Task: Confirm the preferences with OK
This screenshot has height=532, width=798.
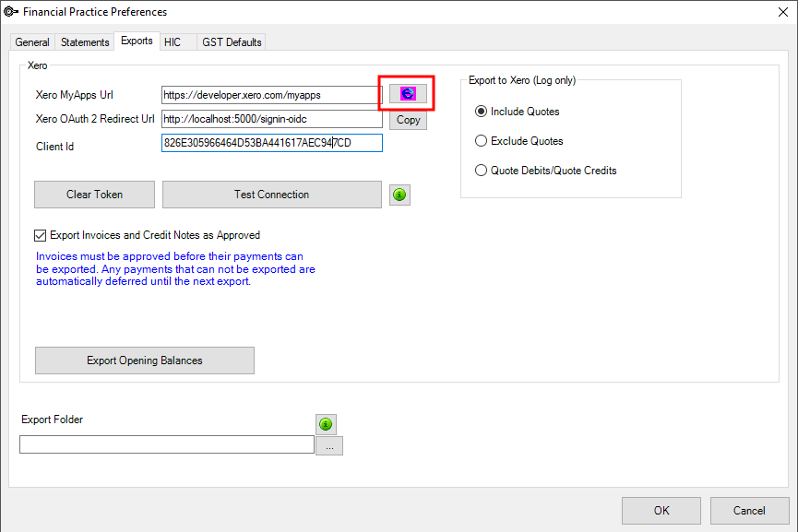Action: [x=661, y=511]
